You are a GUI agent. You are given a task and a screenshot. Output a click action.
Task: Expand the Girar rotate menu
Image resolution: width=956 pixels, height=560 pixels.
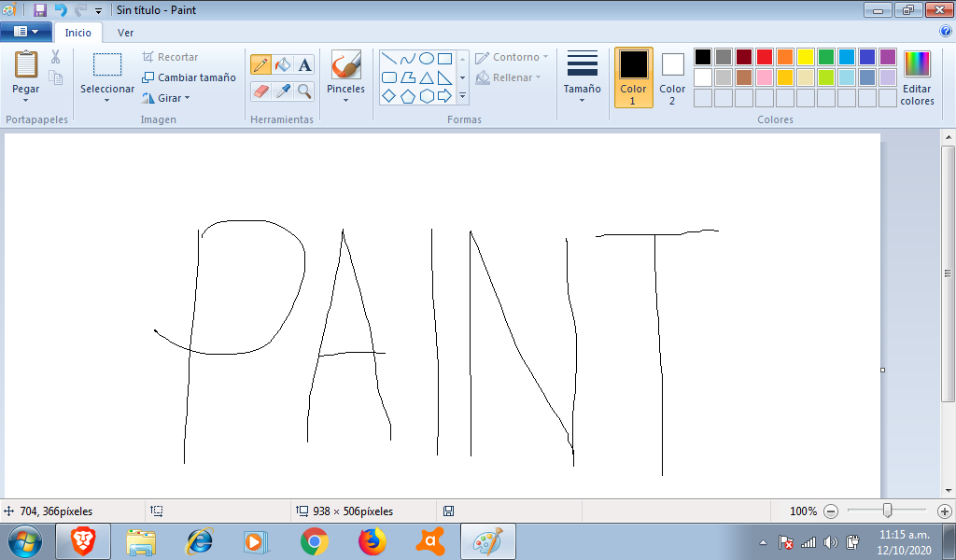[x=187, y=97]
